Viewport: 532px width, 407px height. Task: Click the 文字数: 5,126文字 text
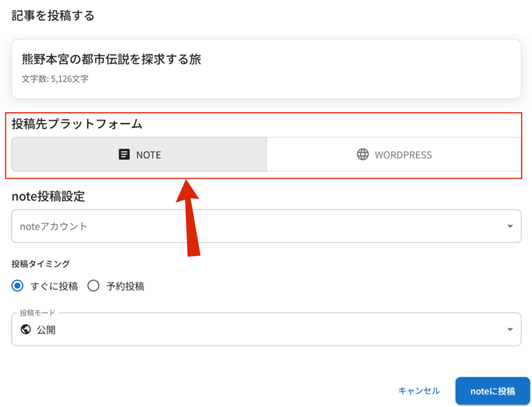click(55, 79)
